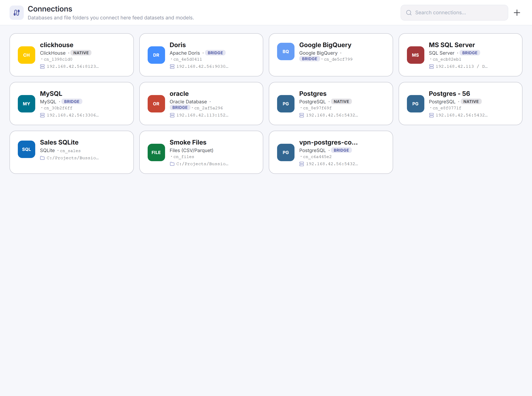The width and height of the screenshot is (532, 396).
Task: Click the connection ID cn_e8f0771f
Action: (447, 108)
